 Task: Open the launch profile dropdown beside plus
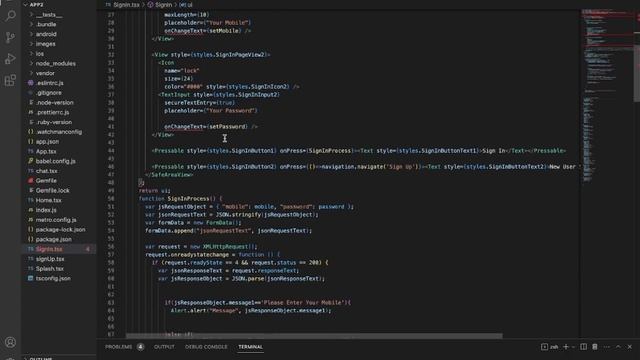[x=573, y=347]
